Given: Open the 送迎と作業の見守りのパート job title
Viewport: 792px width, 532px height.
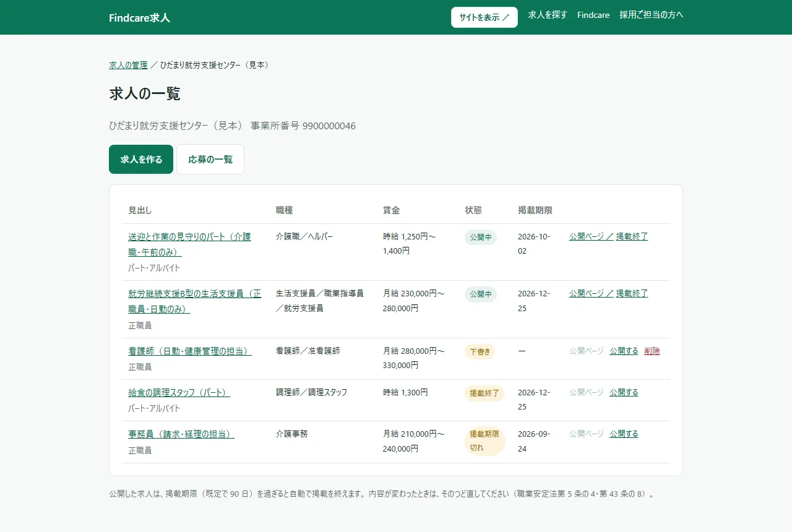Looking at the screenshot, I should point(189,244).
